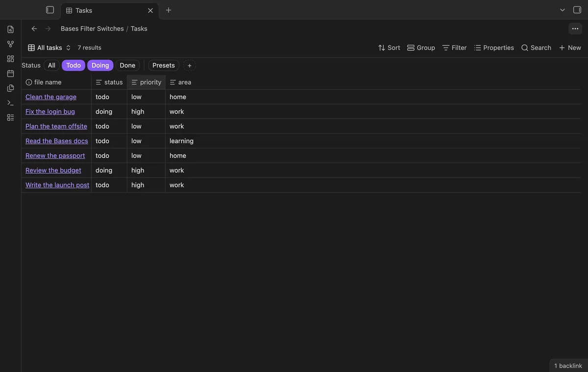Click the 7 results count

pyautogui.click(x=90, y=47)
